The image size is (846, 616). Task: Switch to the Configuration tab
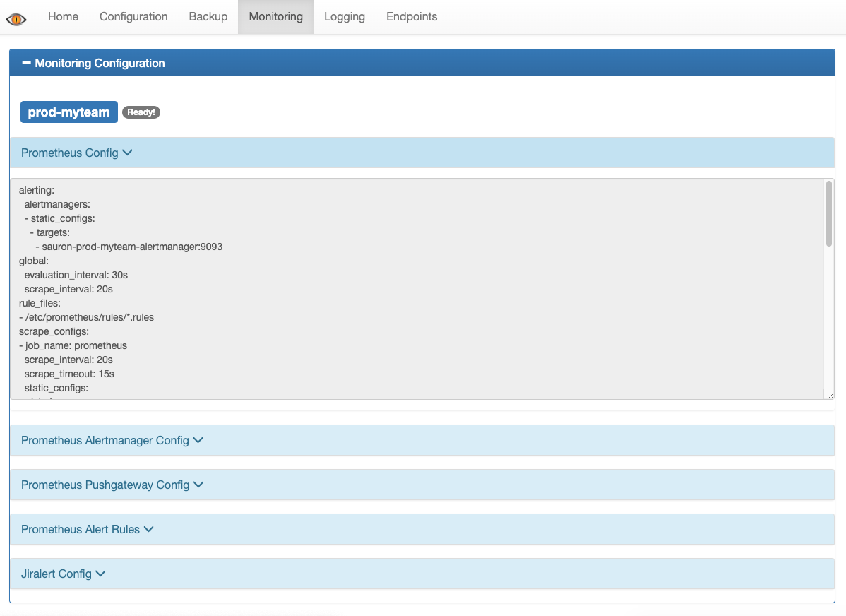point(133,17)
